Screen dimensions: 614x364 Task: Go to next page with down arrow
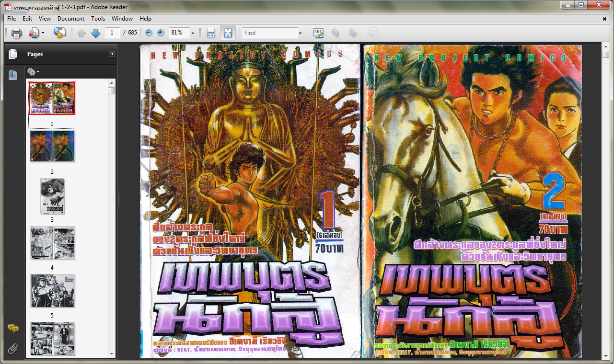(x=95, y=33)
